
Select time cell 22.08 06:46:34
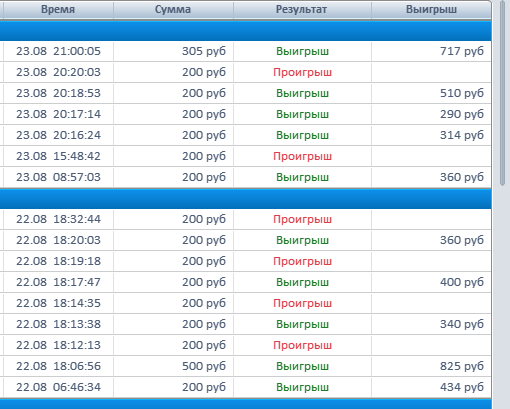58,387
